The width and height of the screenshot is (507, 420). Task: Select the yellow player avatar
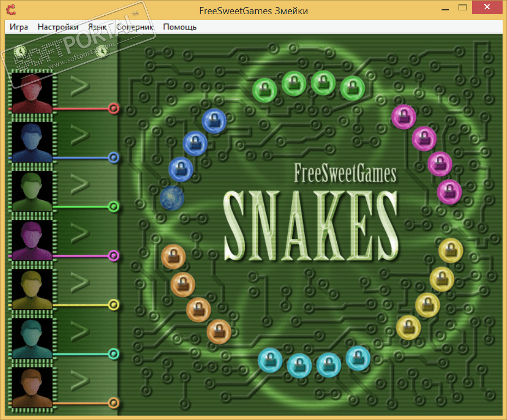point(32,290)
